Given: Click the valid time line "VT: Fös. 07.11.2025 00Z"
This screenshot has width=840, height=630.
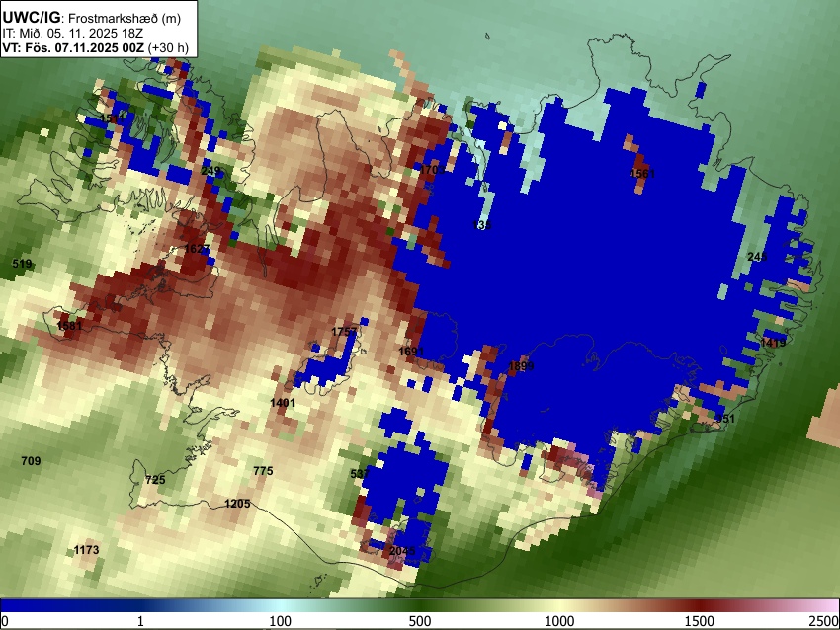Looking at the screenshot, I should tap(73, 47).
